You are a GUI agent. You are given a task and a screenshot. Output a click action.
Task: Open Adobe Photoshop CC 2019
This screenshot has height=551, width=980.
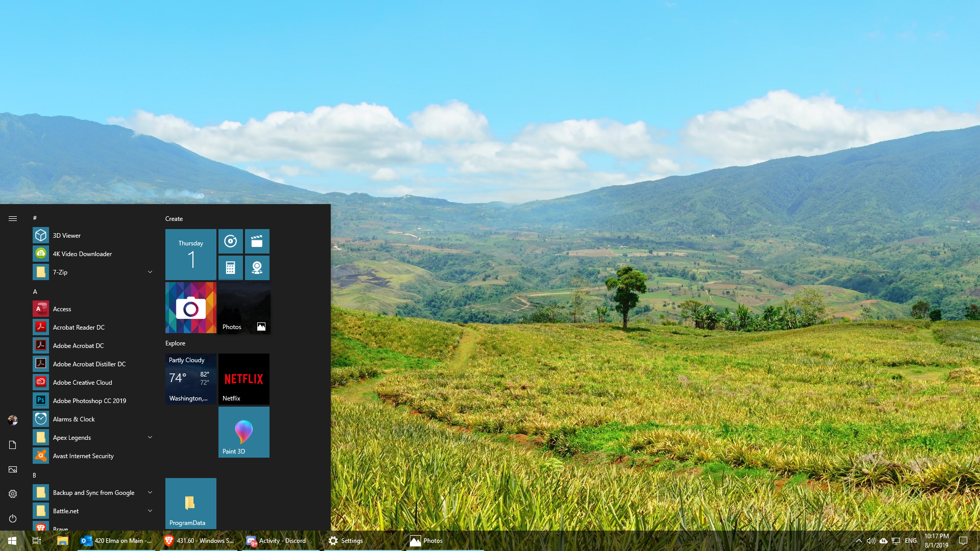coord(89,400)
